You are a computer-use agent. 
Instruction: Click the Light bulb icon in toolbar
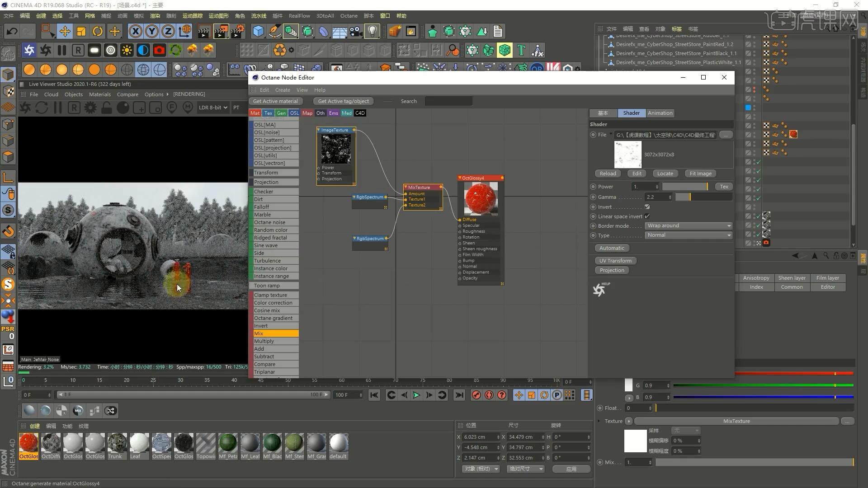click(372, 32)
